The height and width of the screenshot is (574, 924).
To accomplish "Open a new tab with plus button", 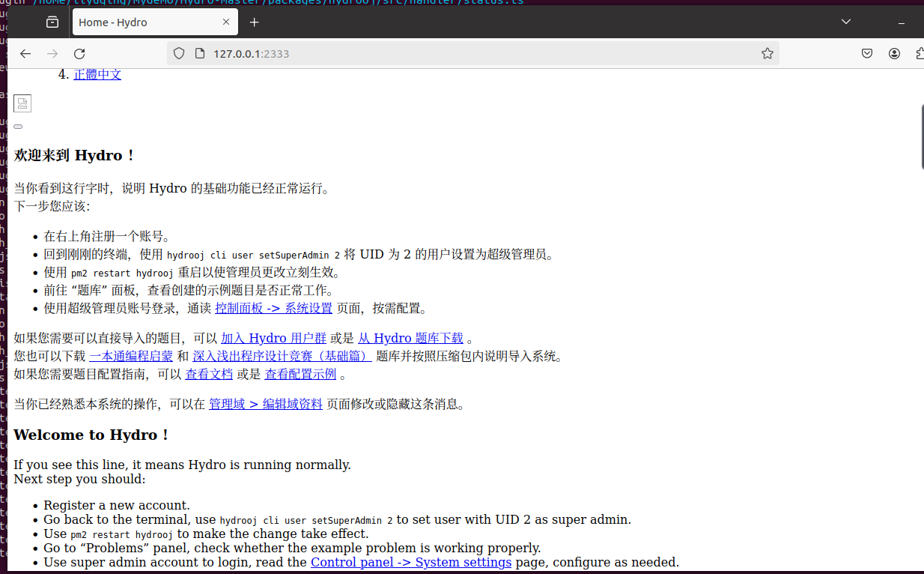I will [254, 22].
